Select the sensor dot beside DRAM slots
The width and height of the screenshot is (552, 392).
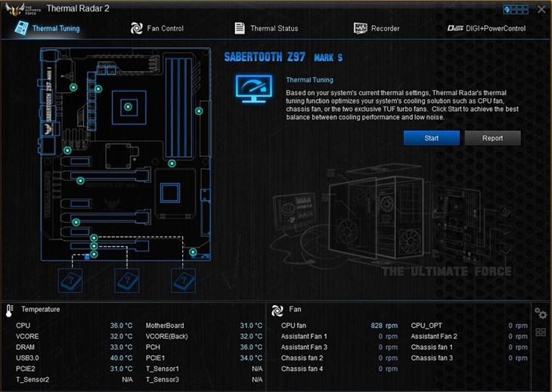(199, 111)
